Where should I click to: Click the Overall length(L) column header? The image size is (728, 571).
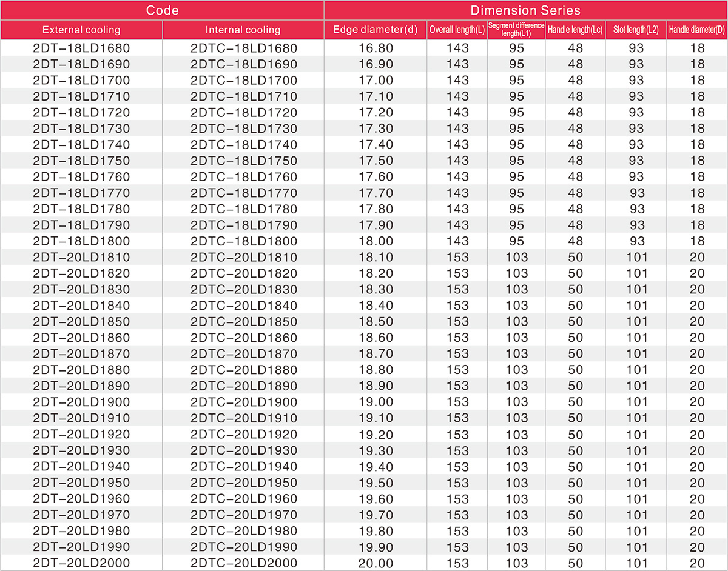457,30
